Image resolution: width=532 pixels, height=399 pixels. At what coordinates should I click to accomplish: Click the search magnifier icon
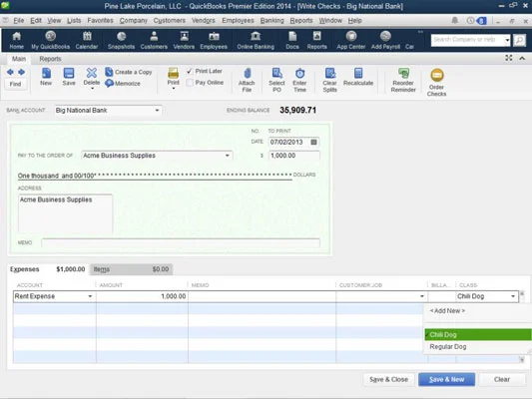click(519, 40)
